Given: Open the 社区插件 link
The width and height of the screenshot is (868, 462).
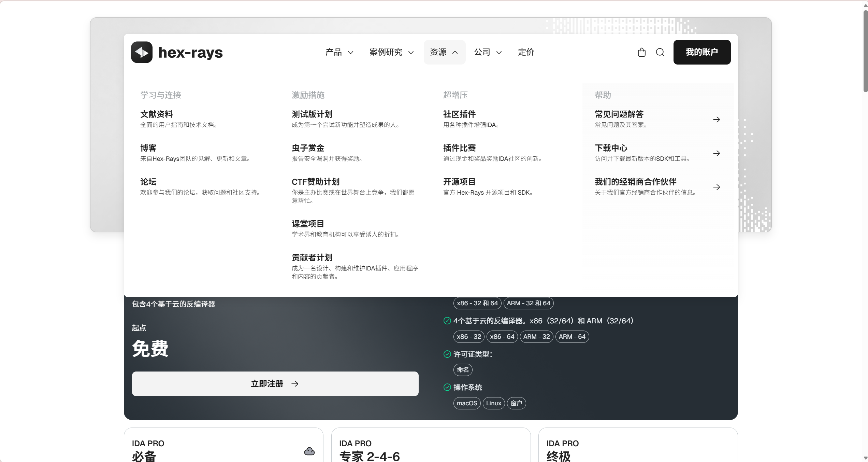Looking at the screenshot, I should [459, 114].
